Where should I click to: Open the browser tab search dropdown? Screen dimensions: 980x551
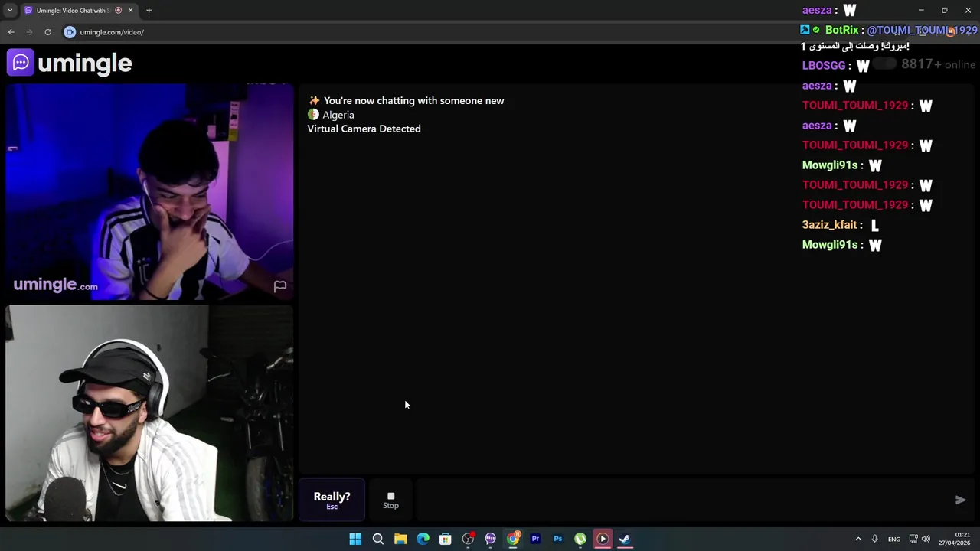pyautogui.click(x=10, y=10)
